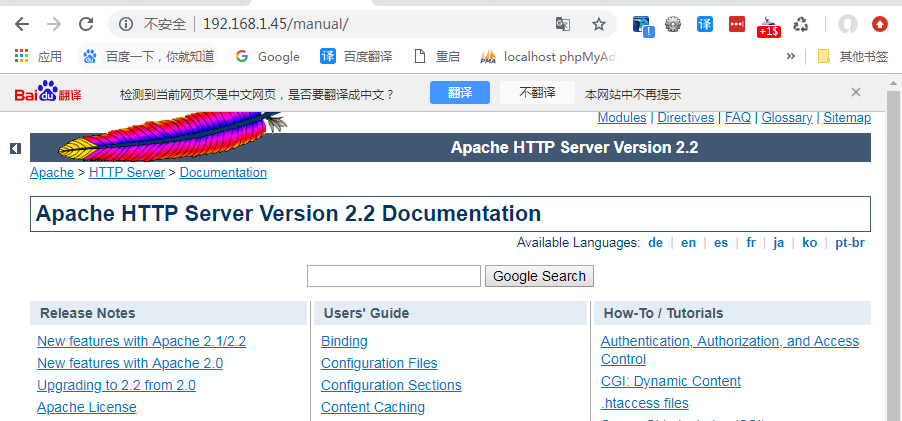Open the Binding link
The height and width of the screenshot is (421, 902).
tap(344, 342)
